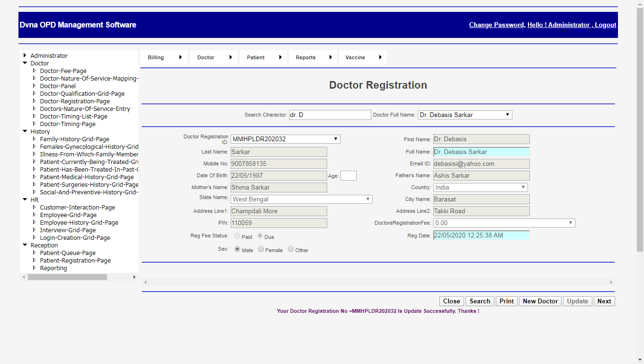Click the New Doctor button

[540, 301]
